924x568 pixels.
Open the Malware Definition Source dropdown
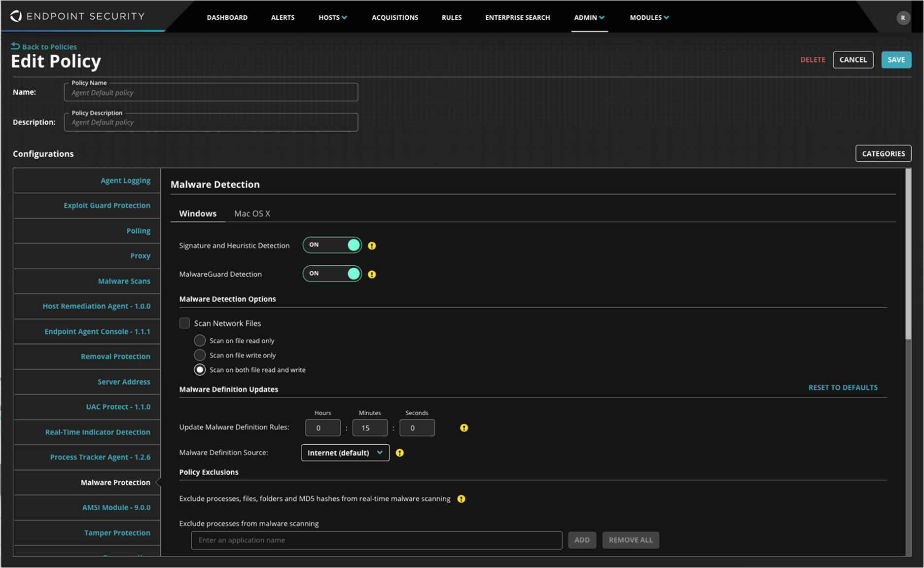pyautogui.click(x=345, y=453)
